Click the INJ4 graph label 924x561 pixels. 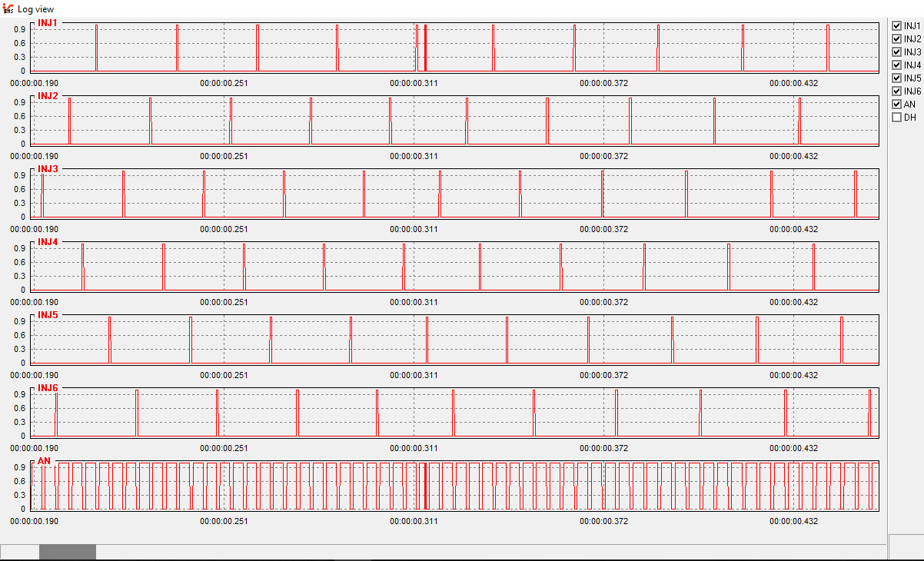(x=48, y=242)
